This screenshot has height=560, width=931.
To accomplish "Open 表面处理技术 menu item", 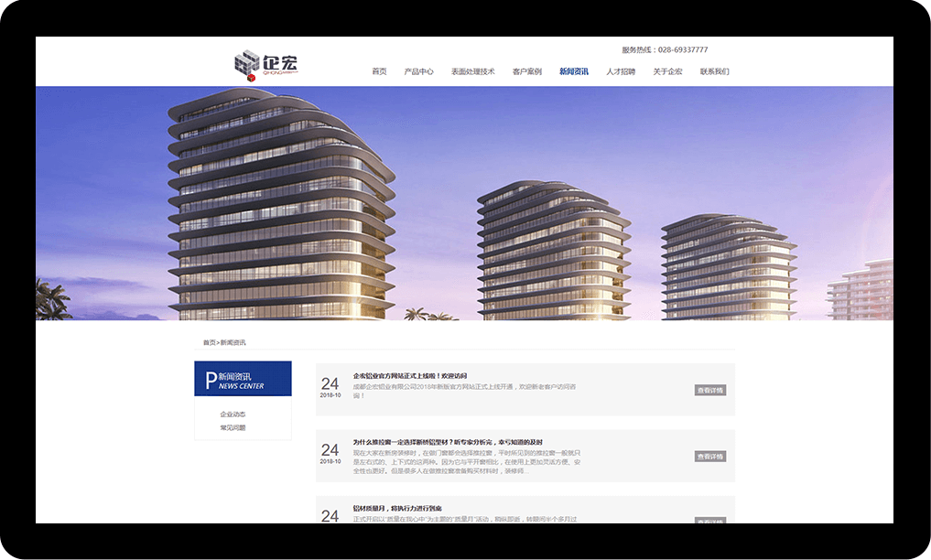I will click(472, 71).
